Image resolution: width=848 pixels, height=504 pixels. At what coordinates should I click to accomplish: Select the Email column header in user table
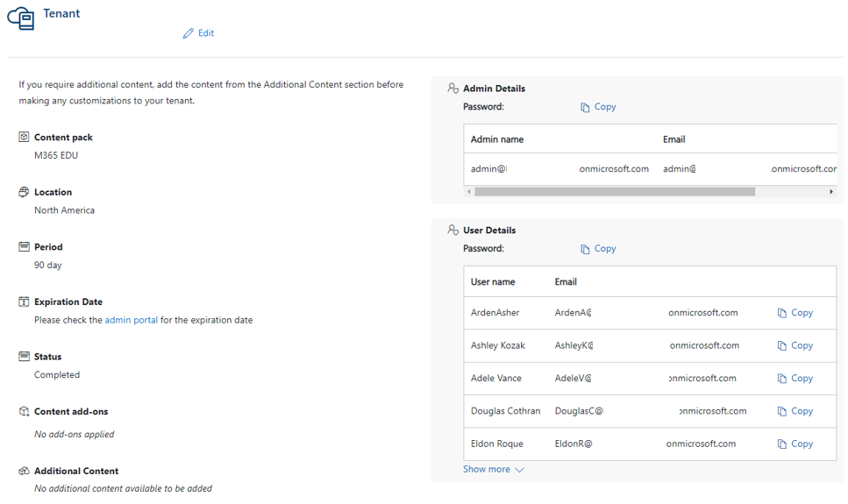coord(566,281)
